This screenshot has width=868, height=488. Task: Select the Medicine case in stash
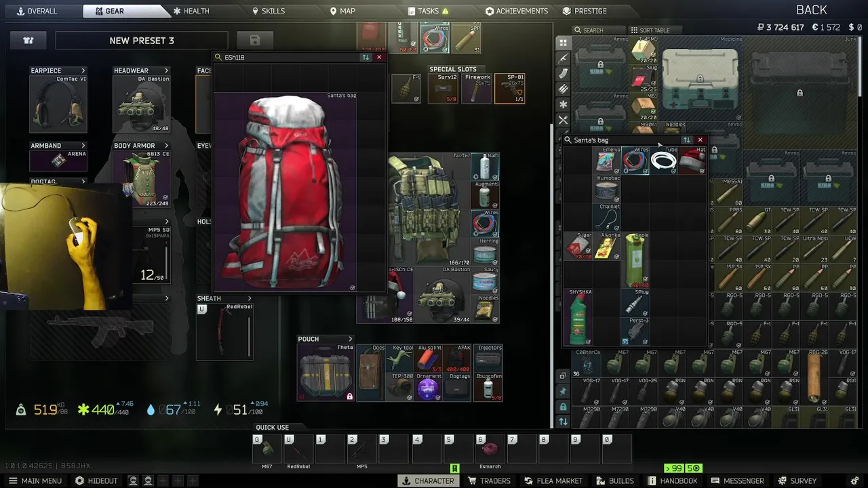[x=701, y=79]
